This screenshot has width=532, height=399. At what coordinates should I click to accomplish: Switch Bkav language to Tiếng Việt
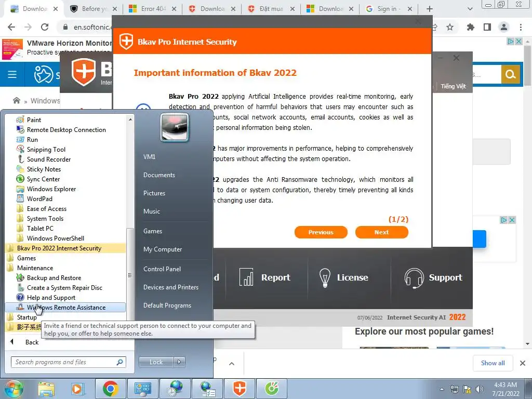click(x=453, y=86)
